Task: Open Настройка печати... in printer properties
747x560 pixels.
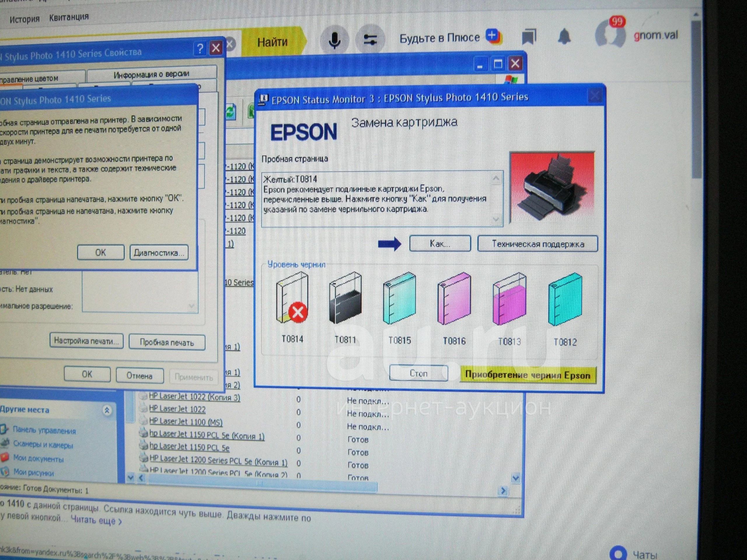Action: coord(86,341)
